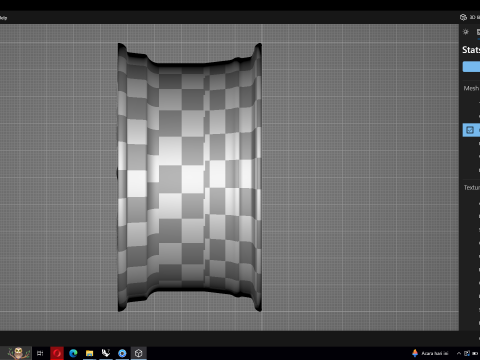The image size is (480, 360).
Task: Open the Chromium-style browser taskbar icon
Action: pos(122,353)
